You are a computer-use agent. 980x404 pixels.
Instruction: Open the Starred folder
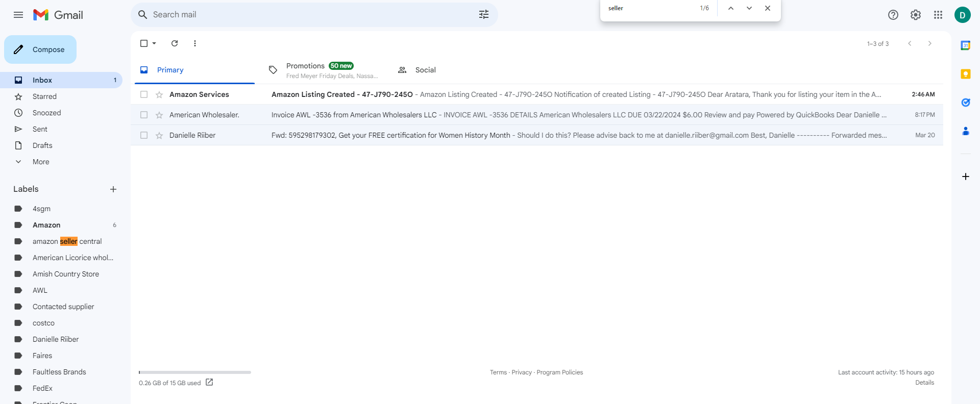point(61,96)
